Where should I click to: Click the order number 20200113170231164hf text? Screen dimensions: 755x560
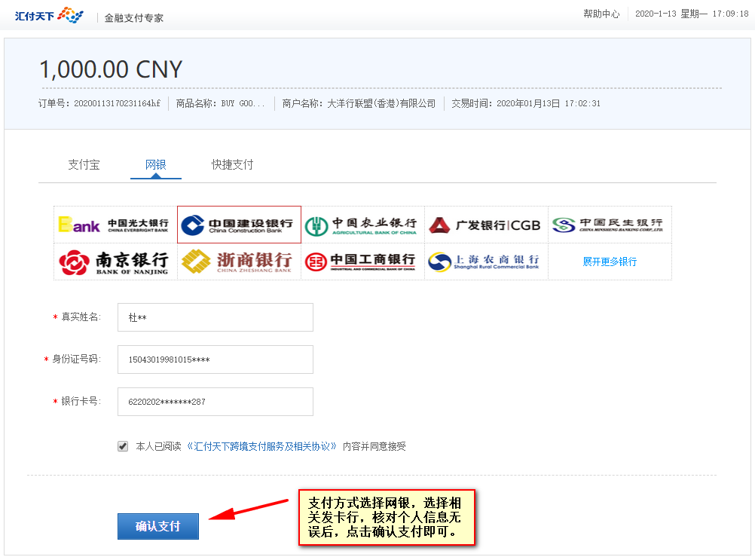tap(117, 103)
